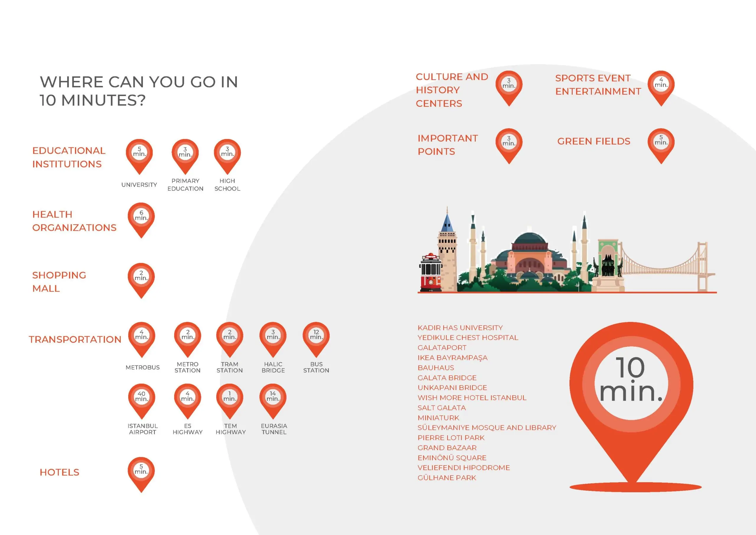Click "Unkapani Bridge" in the list
The width and height of the screenshot is (756, 535).
click(452, 388)
